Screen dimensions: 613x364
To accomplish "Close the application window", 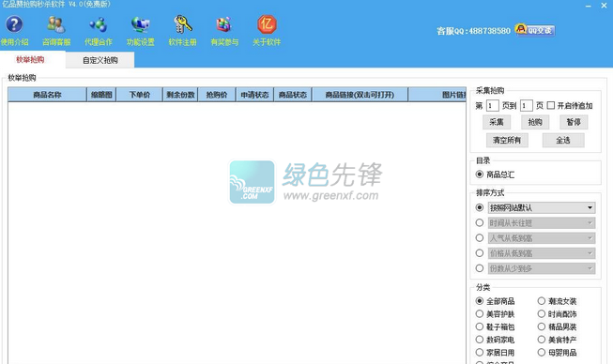I will 604,6.
